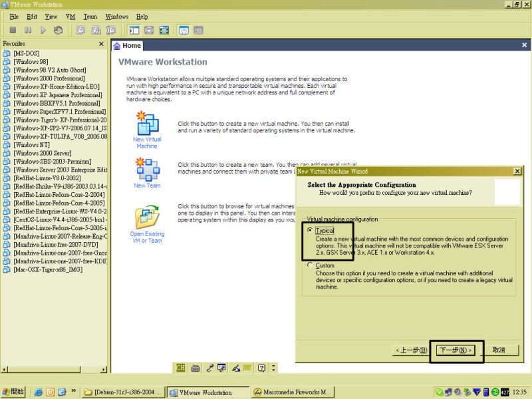Click the Reset toolbar icon
Screen dimensions: 532x399
58,30
